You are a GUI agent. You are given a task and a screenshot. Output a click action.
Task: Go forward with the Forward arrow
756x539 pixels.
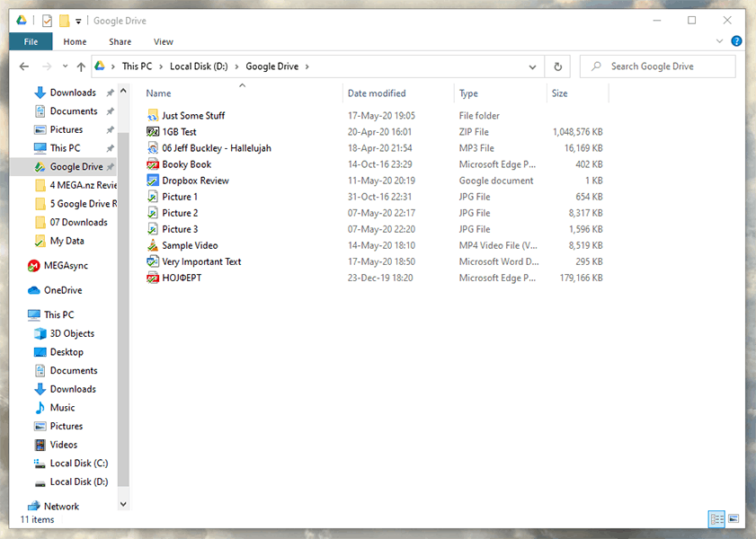pyautogui.click(x=47, y=66)
